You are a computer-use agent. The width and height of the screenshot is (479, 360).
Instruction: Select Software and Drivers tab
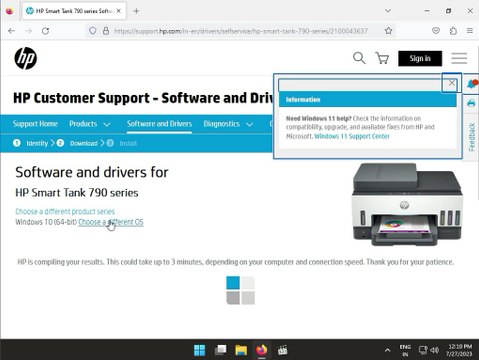tap(159, 124)
